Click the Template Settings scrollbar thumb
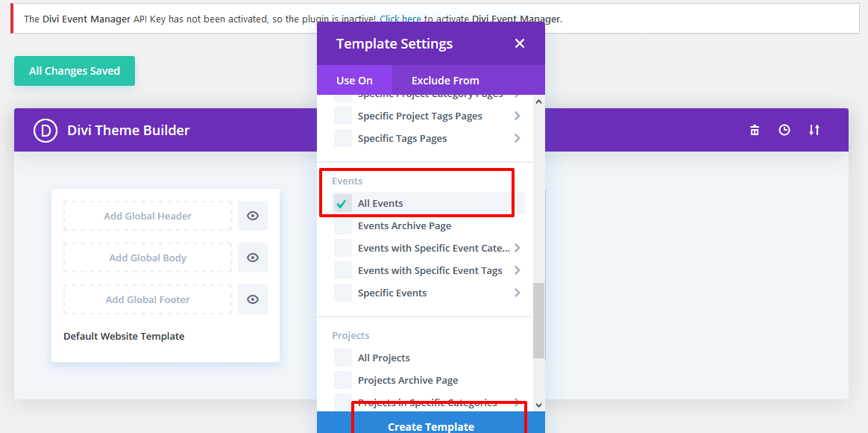Screen dimensions: 868x433 539,321
